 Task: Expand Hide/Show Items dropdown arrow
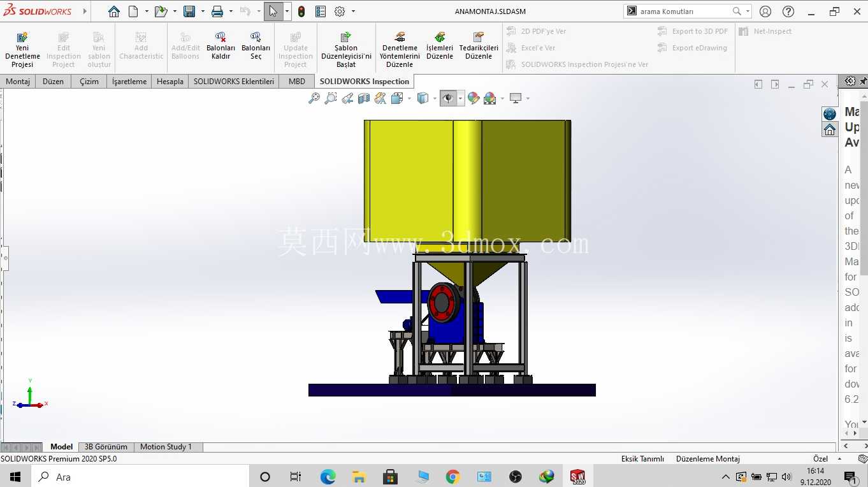click(460, 98)
